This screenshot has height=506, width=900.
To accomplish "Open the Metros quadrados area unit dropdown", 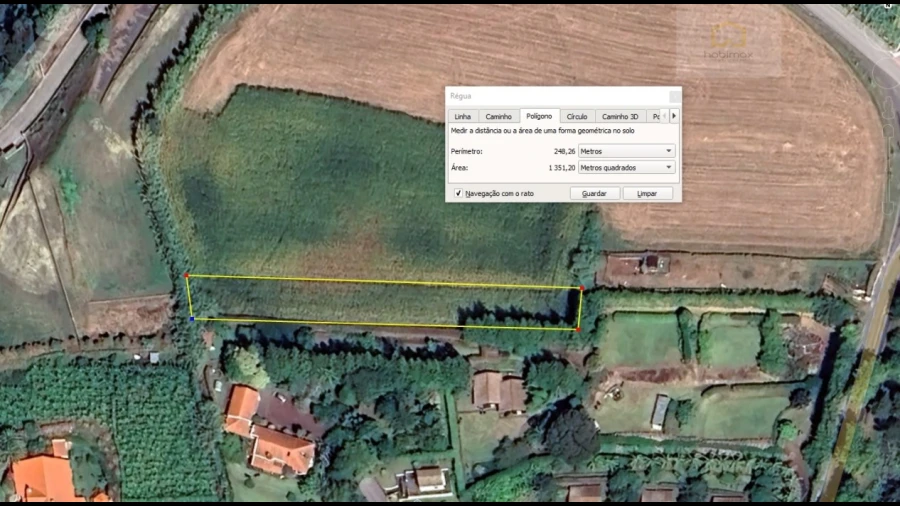I will 626,168.
